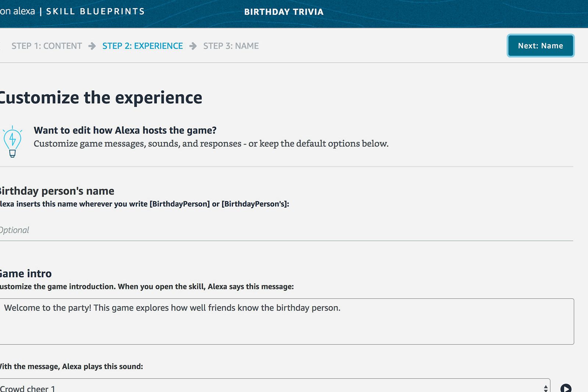Open the Skill Blueprints header link
Screen dimensions: 588x392
(94, 11)
